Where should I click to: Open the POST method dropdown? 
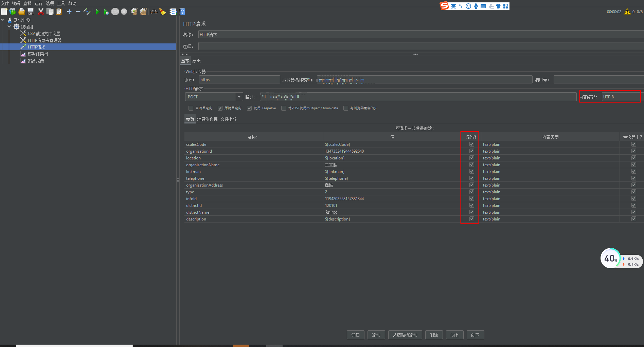pyautogui.click(x=239, y=97)
